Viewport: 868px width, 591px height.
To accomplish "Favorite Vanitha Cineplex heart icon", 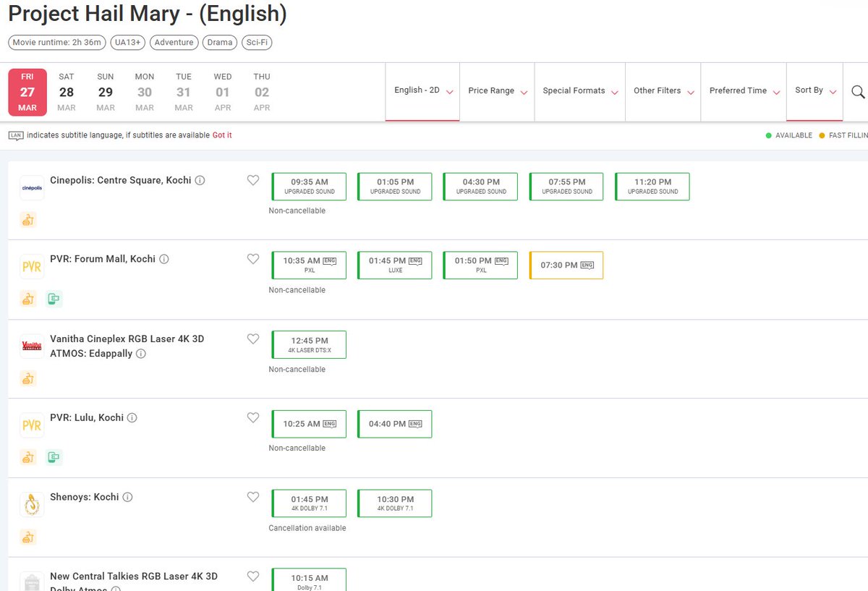I will pyautogui.click(x=253, y=339).
